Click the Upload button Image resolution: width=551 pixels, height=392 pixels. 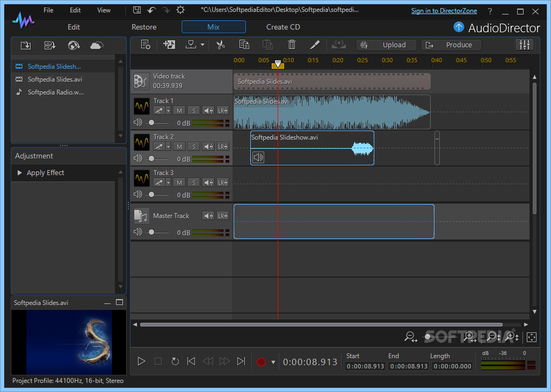tap(386, 45)
